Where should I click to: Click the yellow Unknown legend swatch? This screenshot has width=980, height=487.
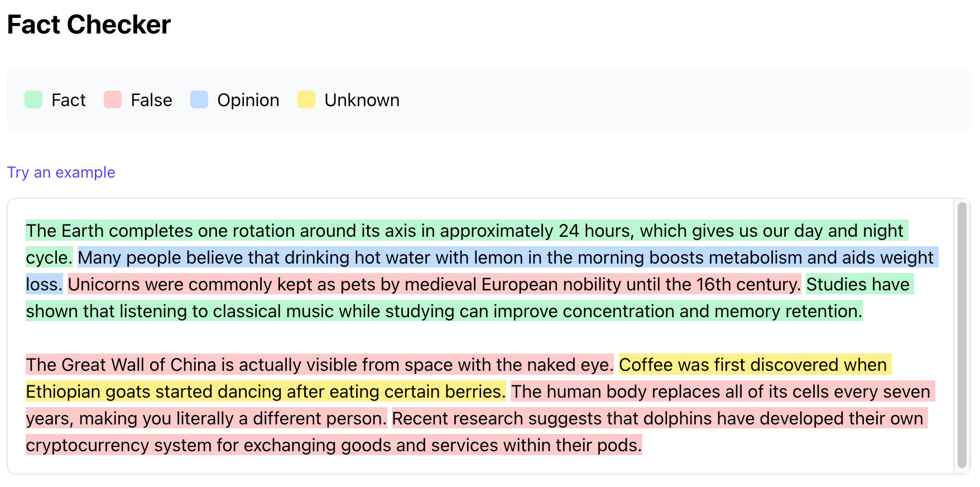click(306, 100)
